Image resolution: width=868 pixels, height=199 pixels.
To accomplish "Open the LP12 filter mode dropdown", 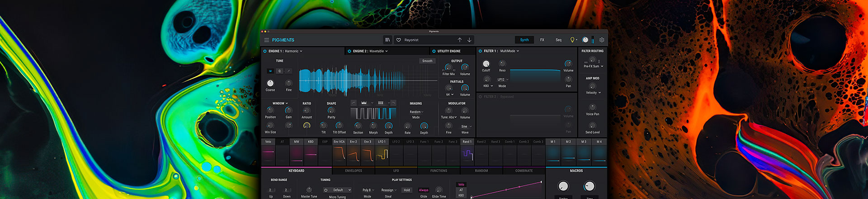I will (503, 80).
